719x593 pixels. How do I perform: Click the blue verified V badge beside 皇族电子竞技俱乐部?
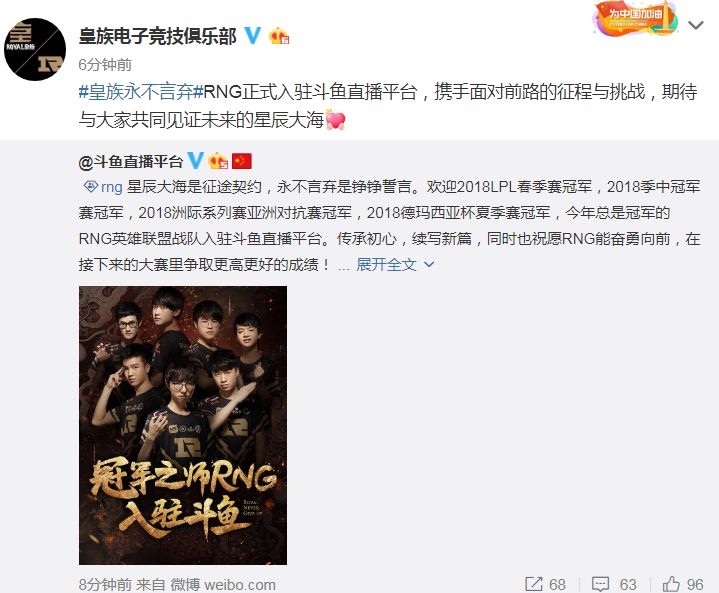click(x=252, y=35)
